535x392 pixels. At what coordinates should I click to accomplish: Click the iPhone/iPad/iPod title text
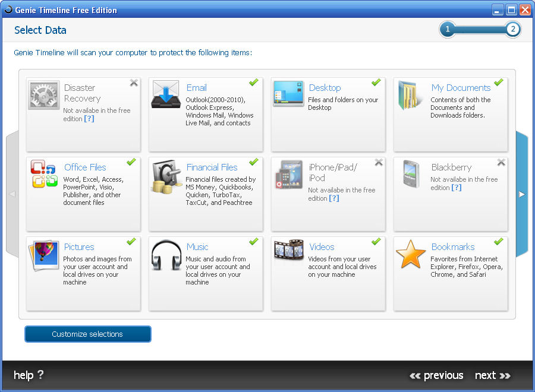(333, 172)
